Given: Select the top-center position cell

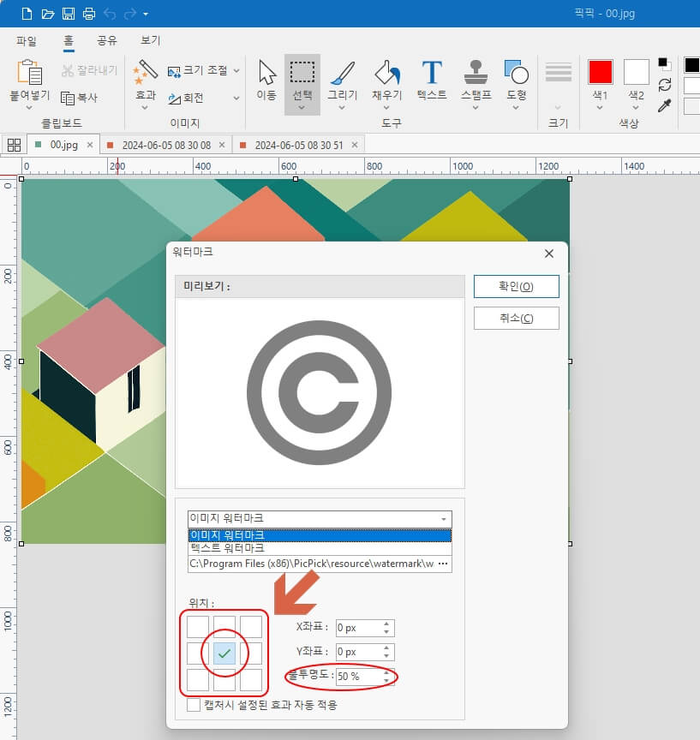Looking at the screenshot, I should [224, 627].
